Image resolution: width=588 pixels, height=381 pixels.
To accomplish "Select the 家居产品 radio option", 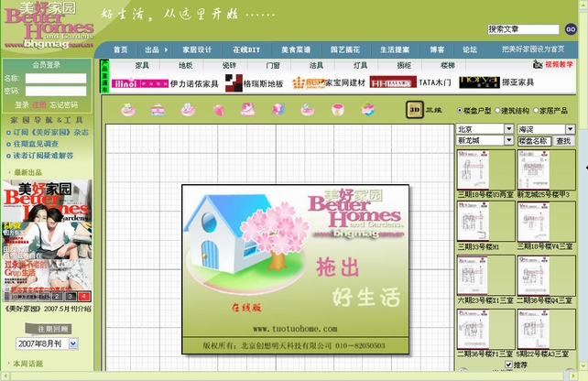I will click(x=536, y=111).
